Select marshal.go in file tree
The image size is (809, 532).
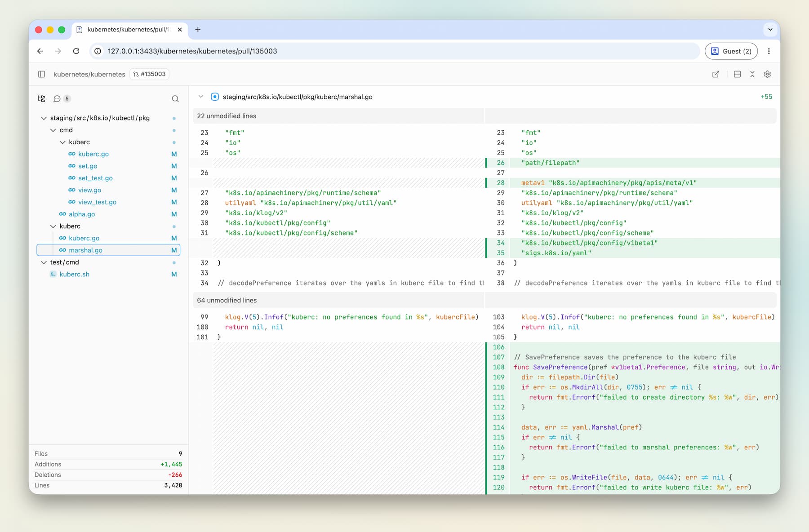(108, 250)
